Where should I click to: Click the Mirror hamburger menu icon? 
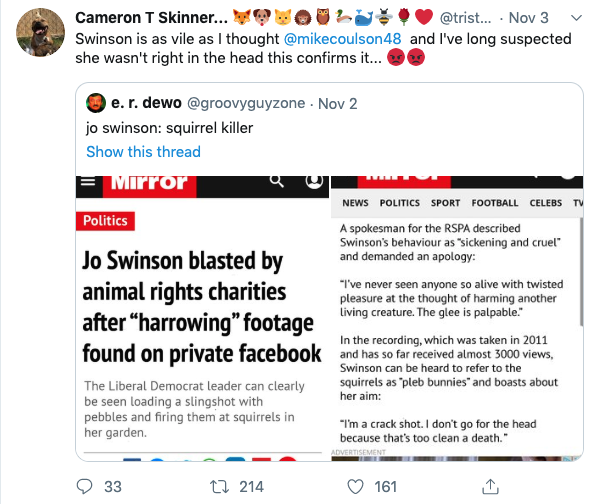[88, 181]
